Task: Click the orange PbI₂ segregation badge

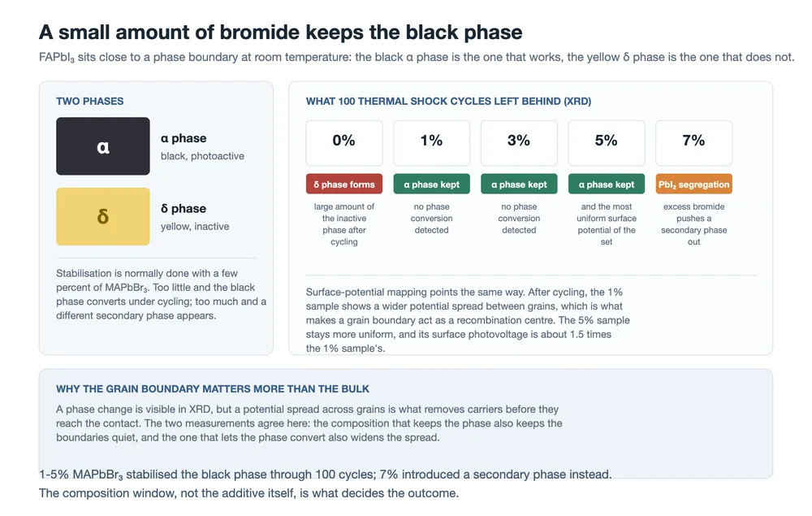Action: pyautogui.click(x=694, y=184)
